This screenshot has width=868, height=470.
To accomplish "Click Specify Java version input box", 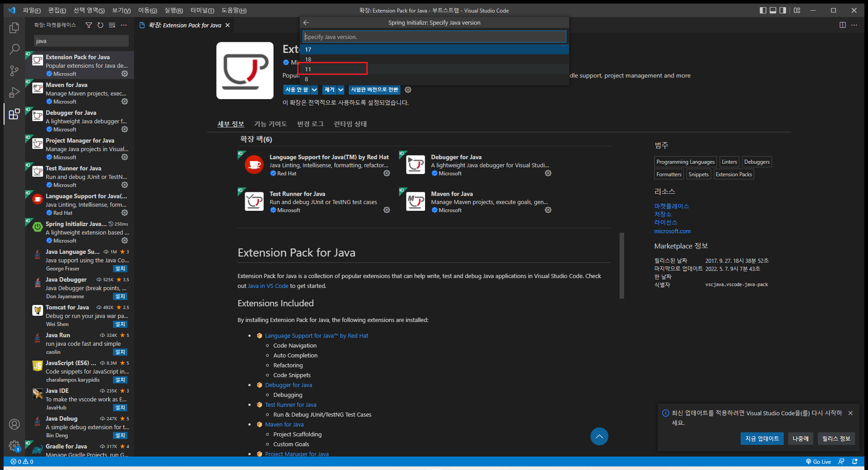I will pos(434,37).
